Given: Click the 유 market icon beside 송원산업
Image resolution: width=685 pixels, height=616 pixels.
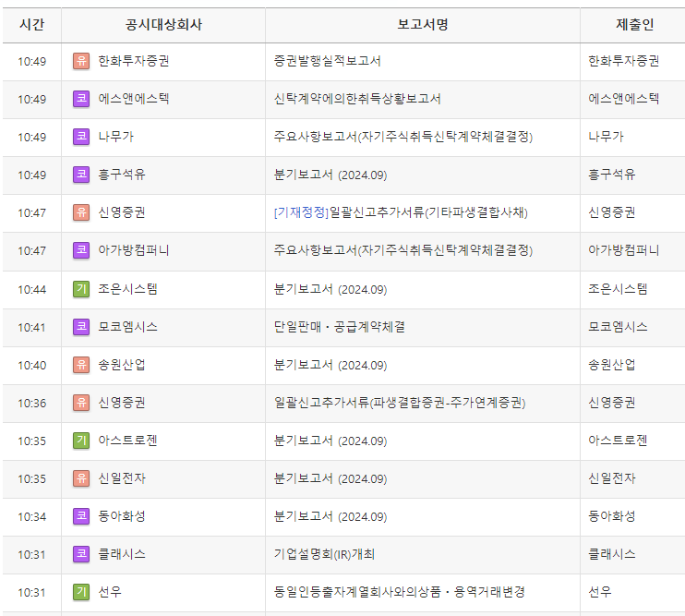Looking at the screenshot, I should pyautogui.click(x=81, y=365).
